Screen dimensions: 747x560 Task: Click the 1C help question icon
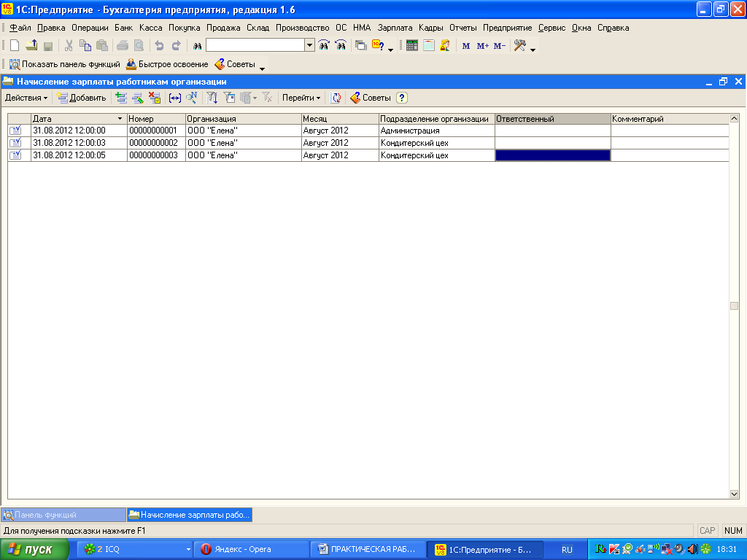click(378, 46)
